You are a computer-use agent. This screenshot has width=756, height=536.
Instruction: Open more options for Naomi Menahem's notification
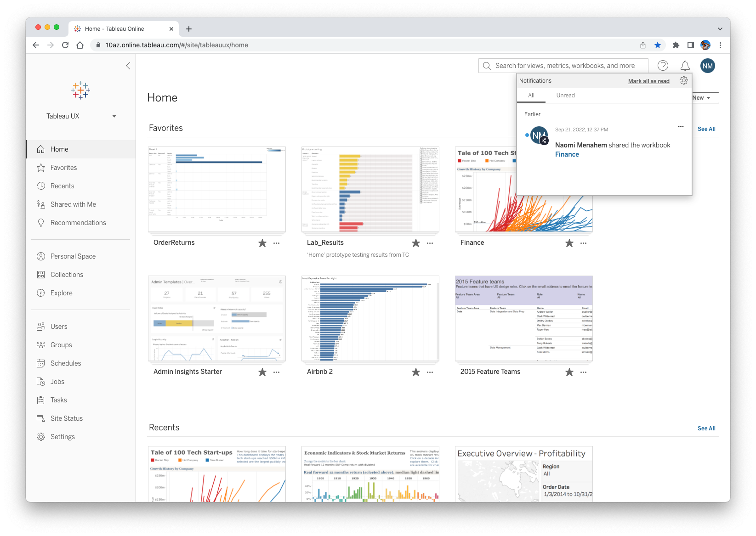(681, 126)
